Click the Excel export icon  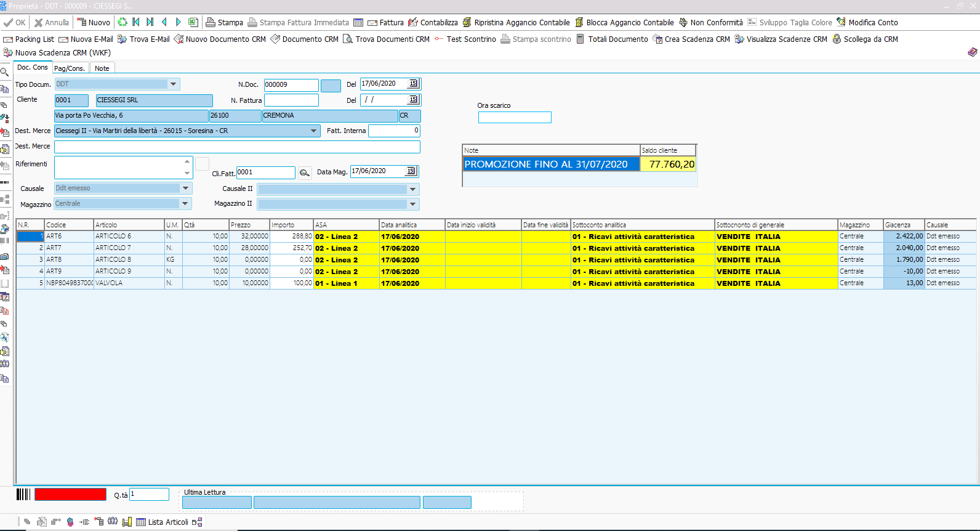tap(193, 22)
